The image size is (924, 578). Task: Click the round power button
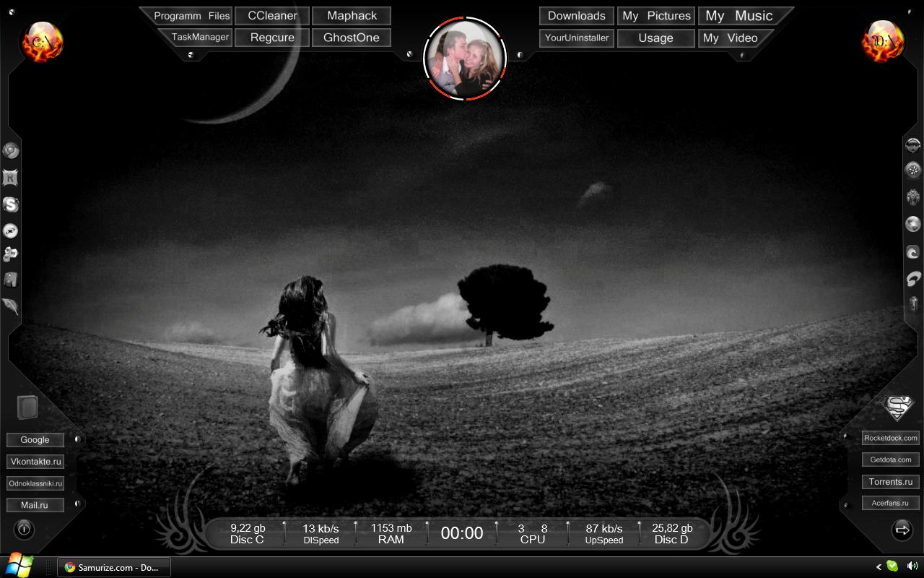24,530
